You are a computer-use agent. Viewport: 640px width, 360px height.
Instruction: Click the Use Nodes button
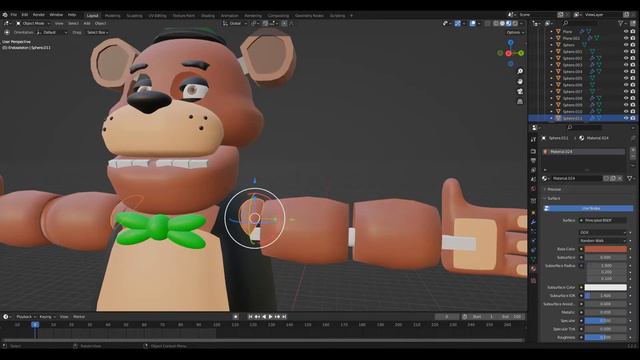588,209
